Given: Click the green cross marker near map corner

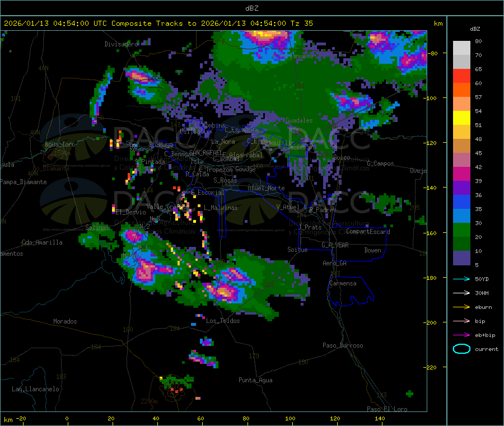Looking at the screenshot, I should coord(409,394).
